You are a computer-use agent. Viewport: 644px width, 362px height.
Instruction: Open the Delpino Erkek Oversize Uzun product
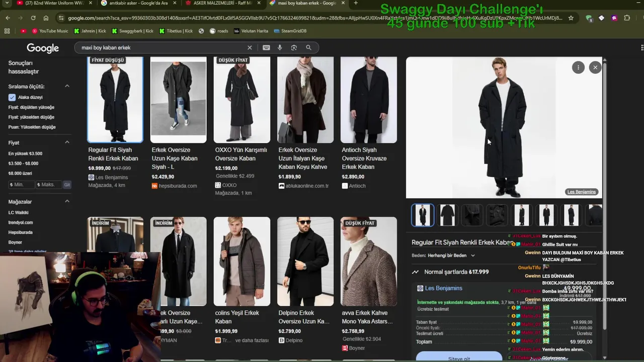coord(305,281)
